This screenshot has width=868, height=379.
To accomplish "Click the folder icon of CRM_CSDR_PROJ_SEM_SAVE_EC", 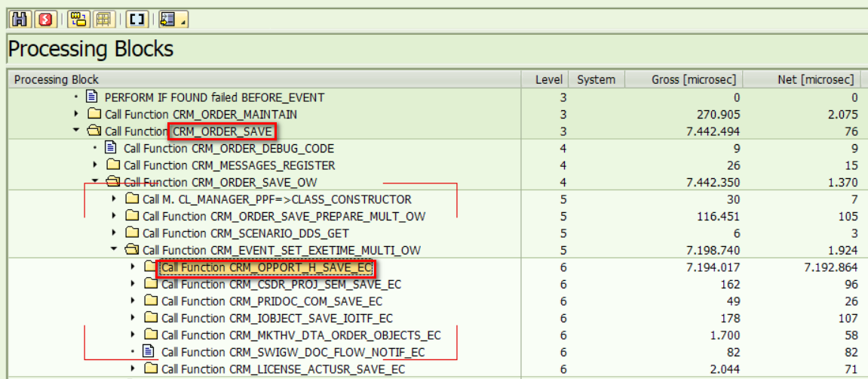I will [151, 284].
